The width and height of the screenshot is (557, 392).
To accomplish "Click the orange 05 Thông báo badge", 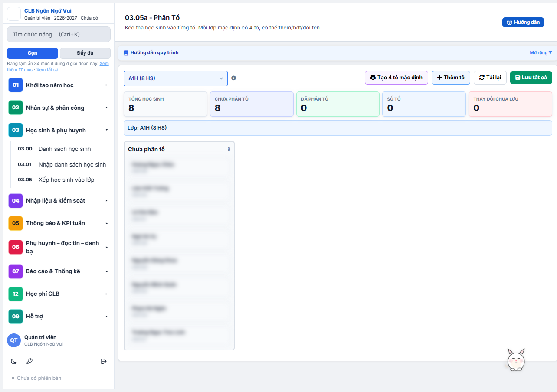I will pos(16,223).
